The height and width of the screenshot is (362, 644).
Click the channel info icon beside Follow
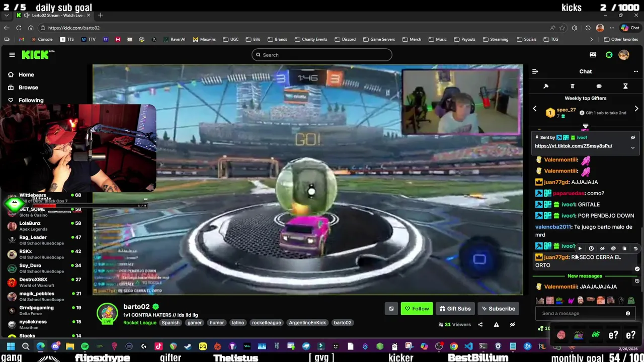coord(391,309)
